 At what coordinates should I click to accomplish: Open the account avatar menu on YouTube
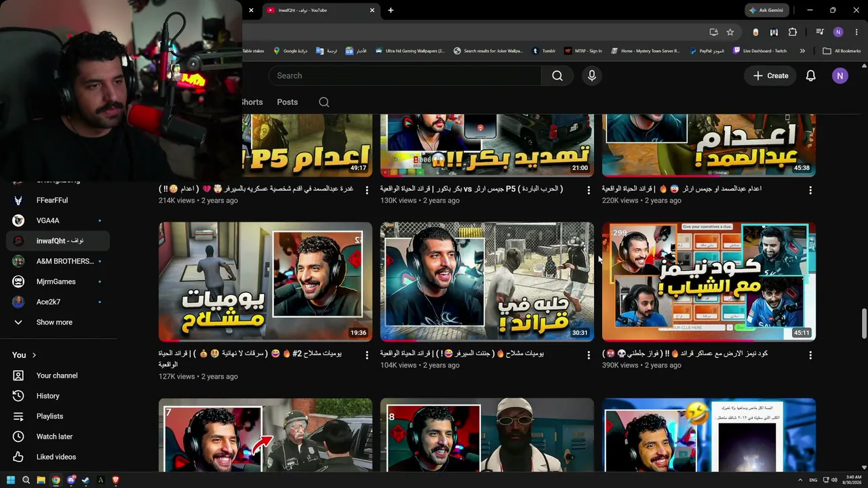coord(840,76)
